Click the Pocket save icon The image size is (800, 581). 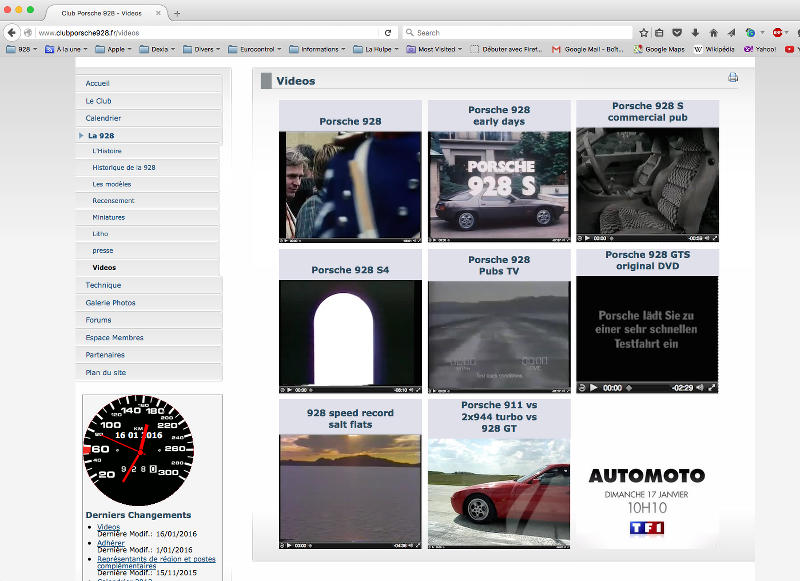pyautogui.click(x=677, y=33)
